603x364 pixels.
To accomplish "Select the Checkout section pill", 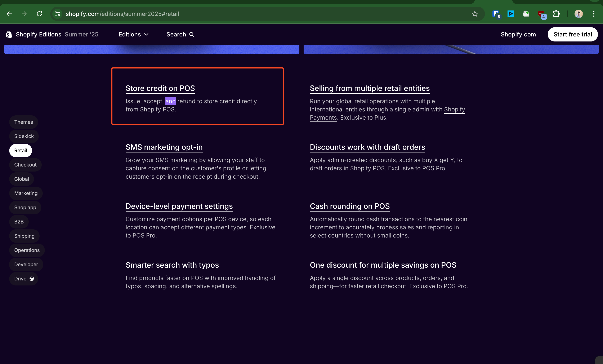I will (25, 165).
